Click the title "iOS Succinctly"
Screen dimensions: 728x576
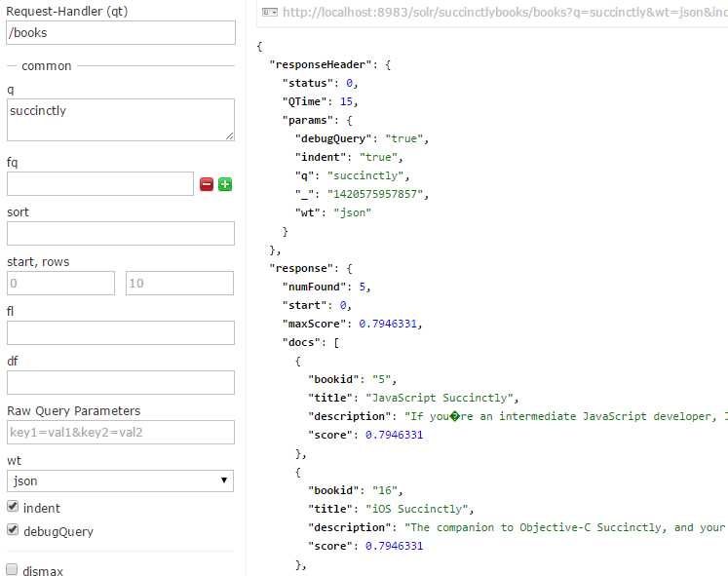pyautogui.click(x=417, y=509)
